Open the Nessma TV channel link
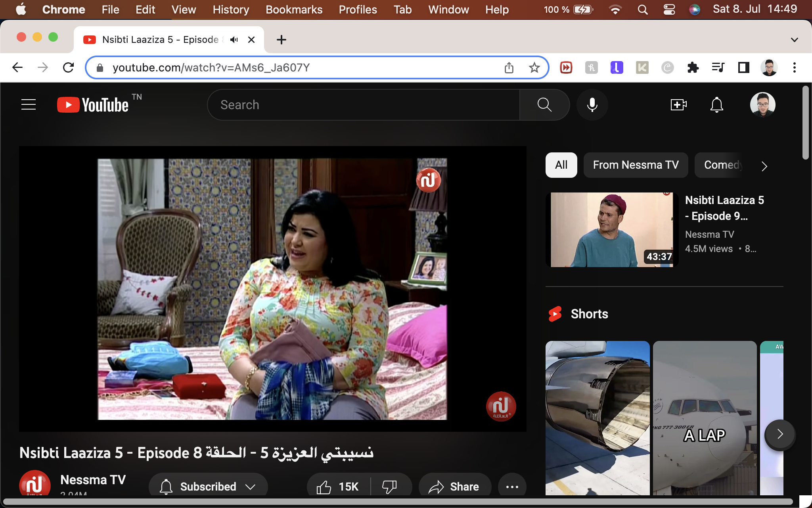Screen dimensions: 812x508 [x=93, y=479]
